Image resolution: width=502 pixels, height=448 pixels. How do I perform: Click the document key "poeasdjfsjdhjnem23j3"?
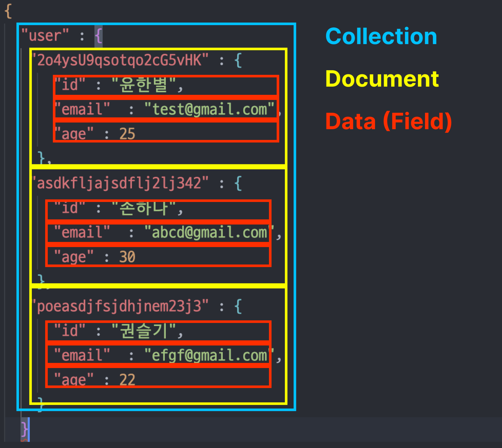pos(120,306)
